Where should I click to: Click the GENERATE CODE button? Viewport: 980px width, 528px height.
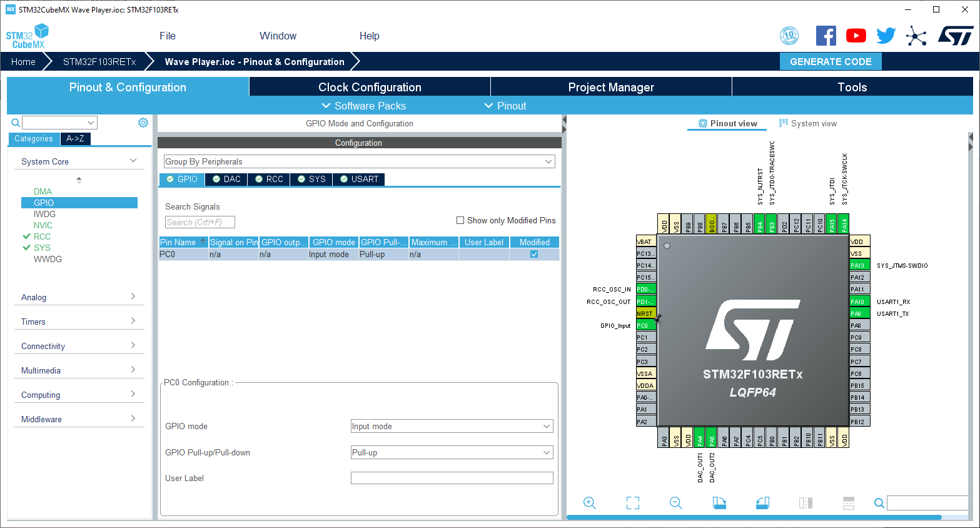coord(831,61)
